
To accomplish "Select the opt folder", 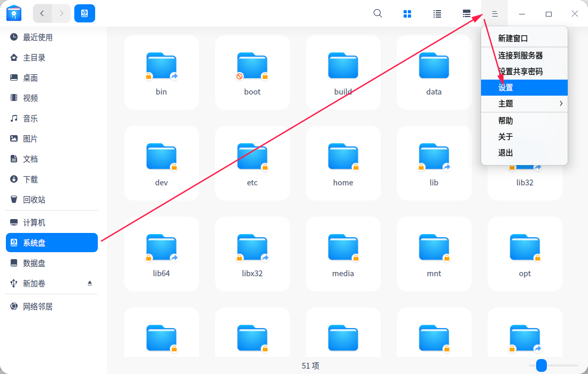I will point(524,254).
